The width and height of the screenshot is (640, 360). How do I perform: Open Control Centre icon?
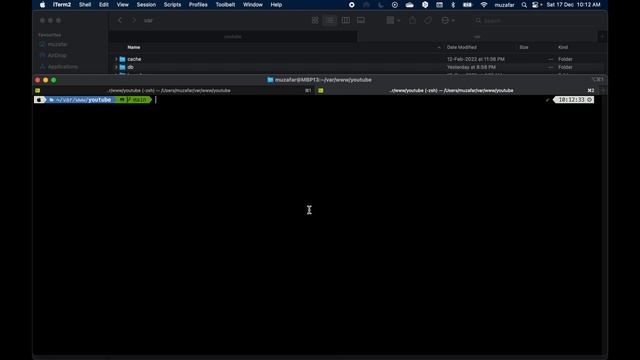tap(535, 5)
